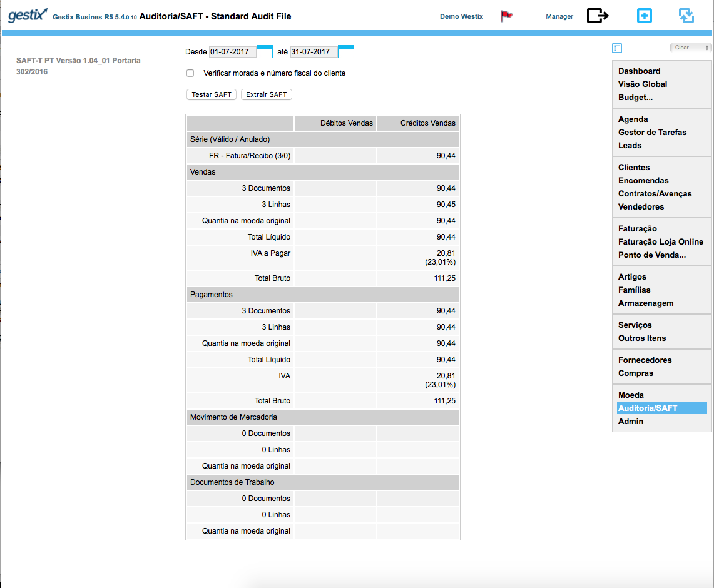Image resolution: width=714 pixels, height=588 pixels.
Task: Enable Verificar morada e número fiscal checkbox
Action: point(190,73)
